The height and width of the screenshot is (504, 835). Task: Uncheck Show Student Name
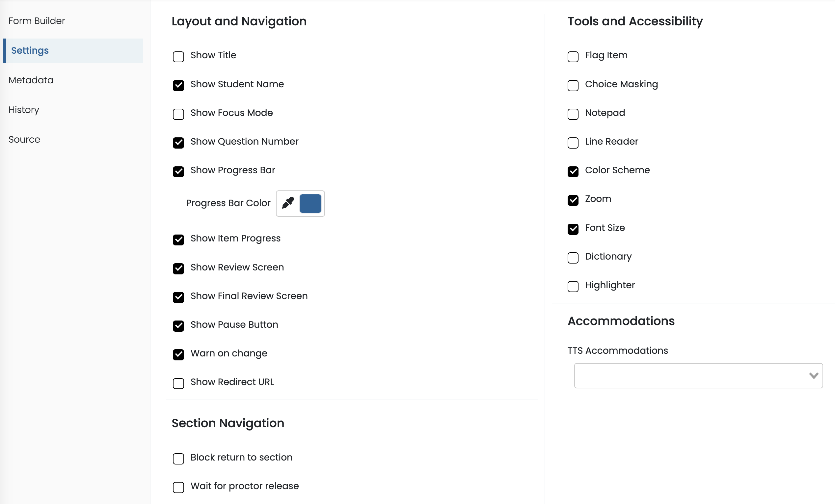[x=178, y=85]
